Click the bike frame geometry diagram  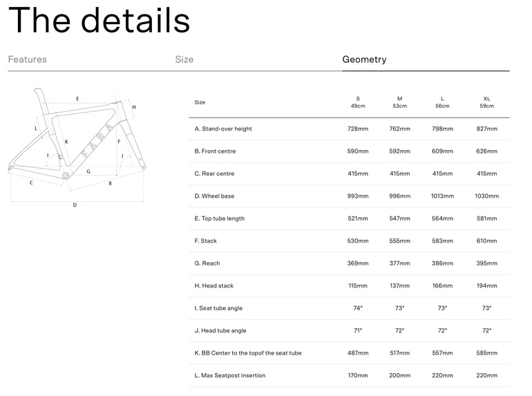tap(77, 148)
